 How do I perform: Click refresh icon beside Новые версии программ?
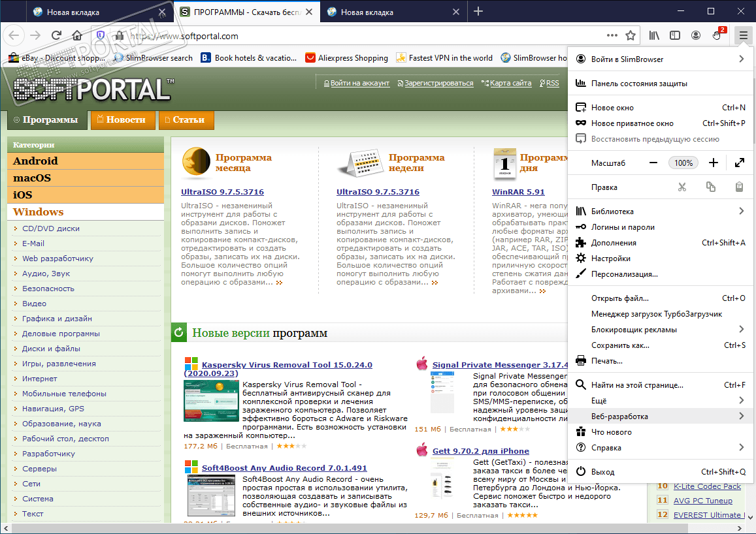coord(179,332)
